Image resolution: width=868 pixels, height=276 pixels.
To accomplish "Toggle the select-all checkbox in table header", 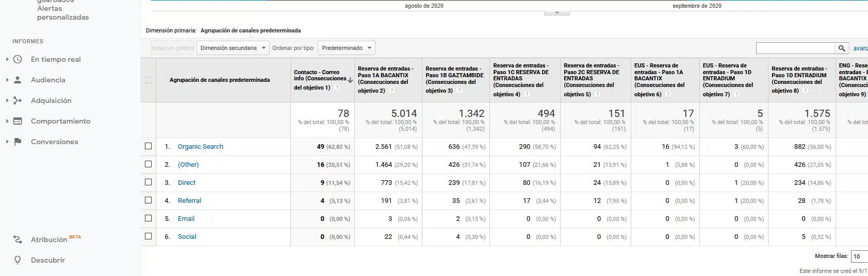I will (149, 80).
